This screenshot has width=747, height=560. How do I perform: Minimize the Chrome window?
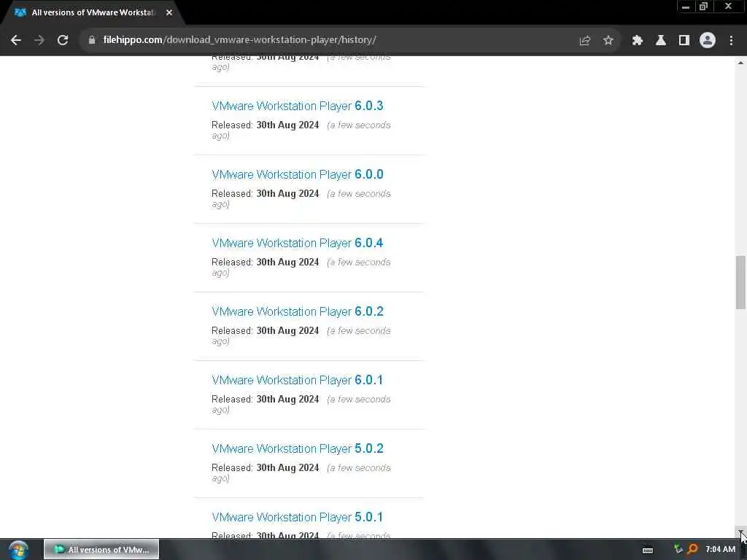[686, 7]
